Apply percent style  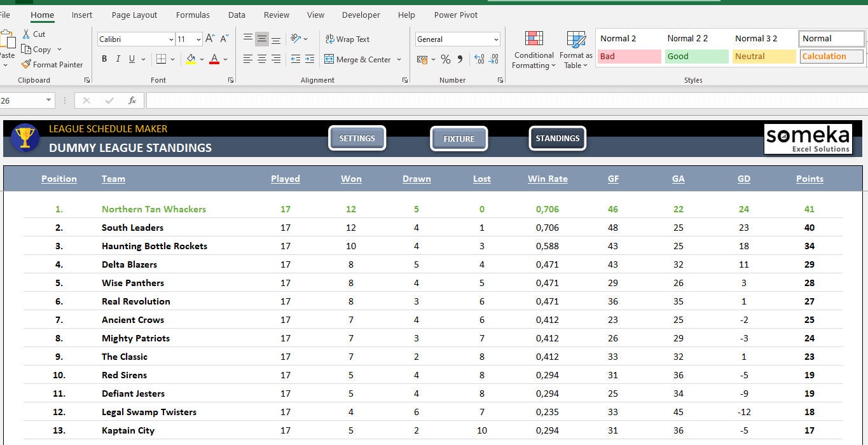446,59
